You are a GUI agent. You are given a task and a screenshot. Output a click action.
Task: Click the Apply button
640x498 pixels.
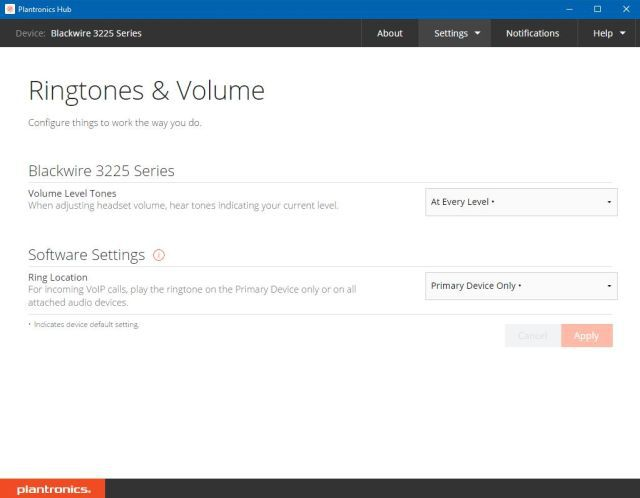click(x=587, y=336)
